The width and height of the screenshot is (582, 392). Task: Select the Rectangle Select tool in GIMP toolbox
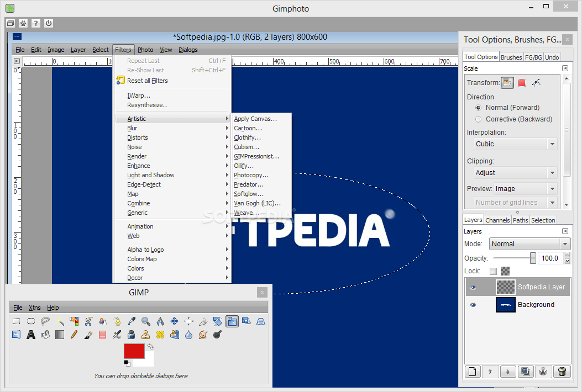click(x=17, y=321)
